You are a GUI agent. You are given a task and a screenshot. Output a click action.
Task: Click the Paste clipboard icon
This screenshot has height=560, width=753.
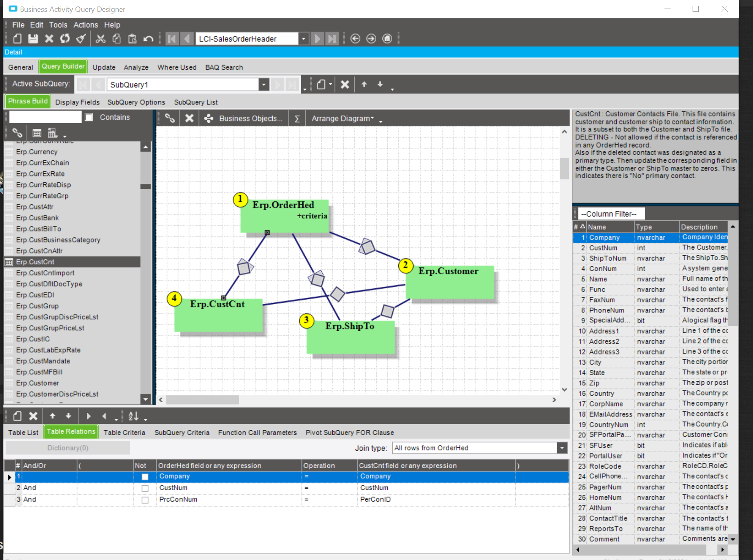point(132,39)
